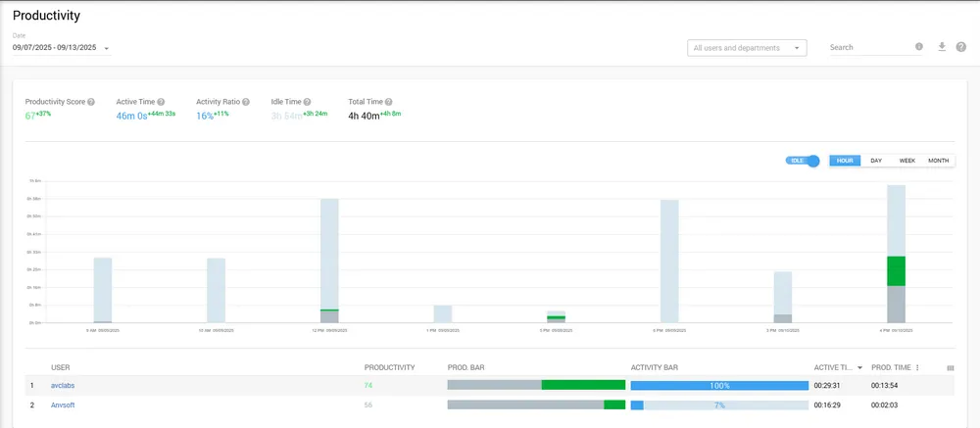This screenshot has height=428, width=980.
Task: Open help via question mark icon in header
Action: click(961, 47)
